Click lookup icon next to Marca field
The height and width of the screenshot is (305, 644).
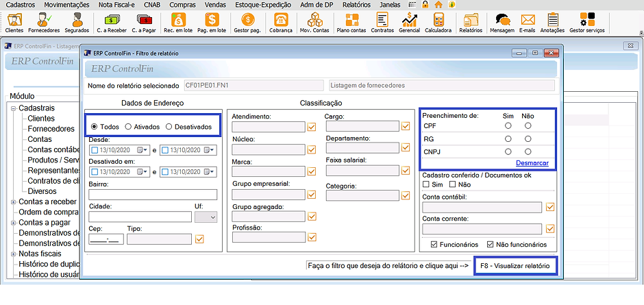[x=311, y=171]
